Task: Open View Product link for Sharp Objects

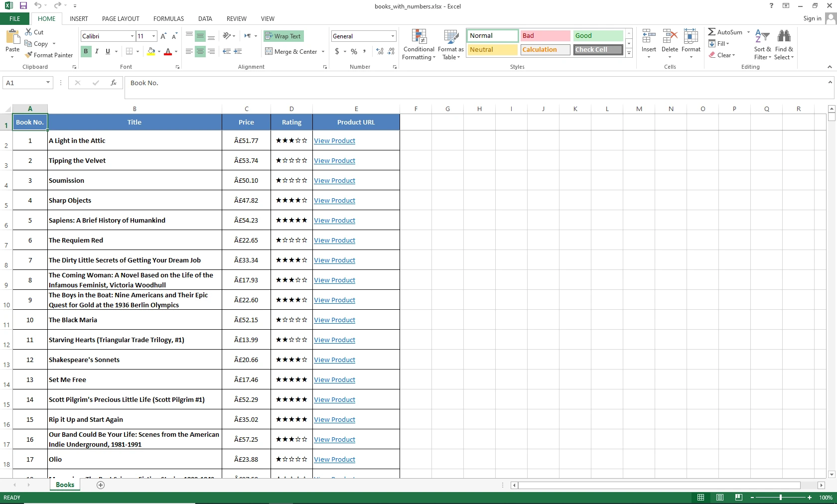Action: pyautogui.click(x=334, y=201)
